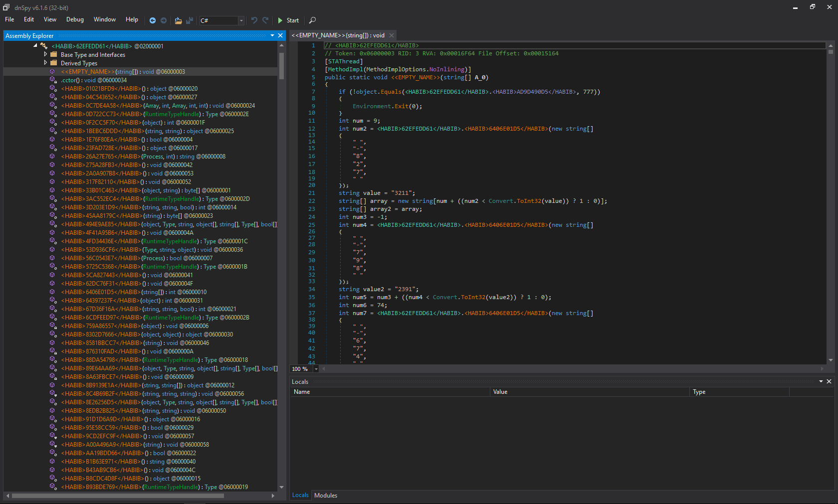Screen dimensions: 838x504
Task: Open the zoom percentage dropdown
Action: 316,369
